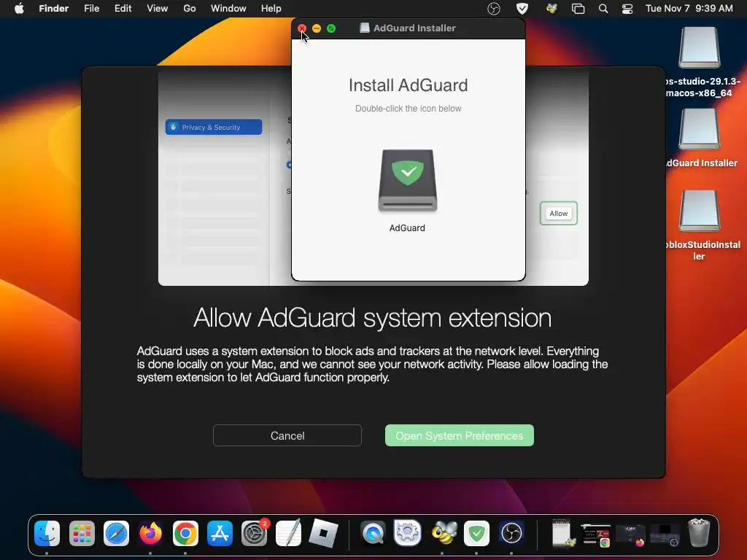Open System Settings from the Dock
The image size is (747, 560).
tap(255, 533)
